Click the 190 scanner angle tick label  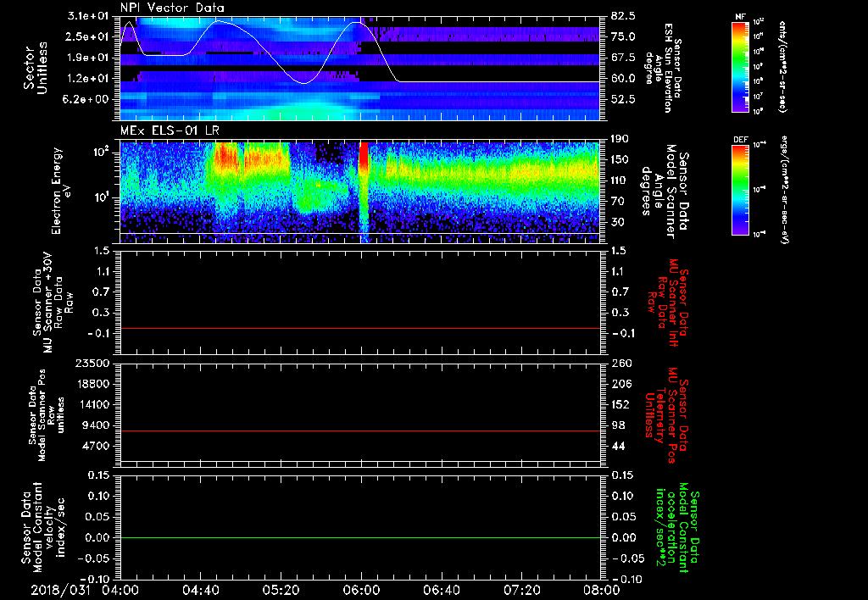[x=620, y=139]
